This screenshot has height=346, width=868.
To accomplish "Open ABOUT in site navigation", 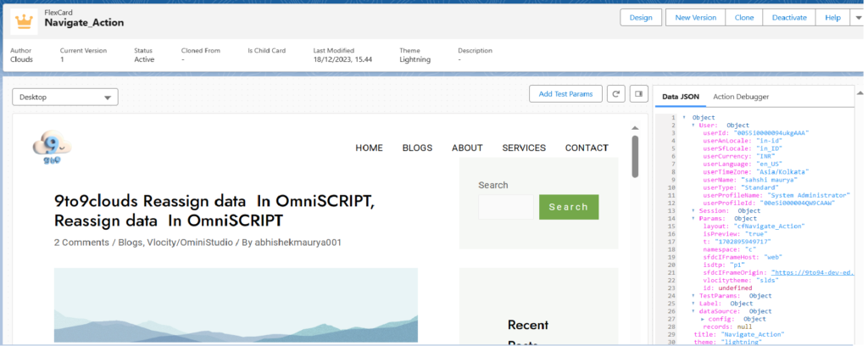I will click(x=467, y=148).
